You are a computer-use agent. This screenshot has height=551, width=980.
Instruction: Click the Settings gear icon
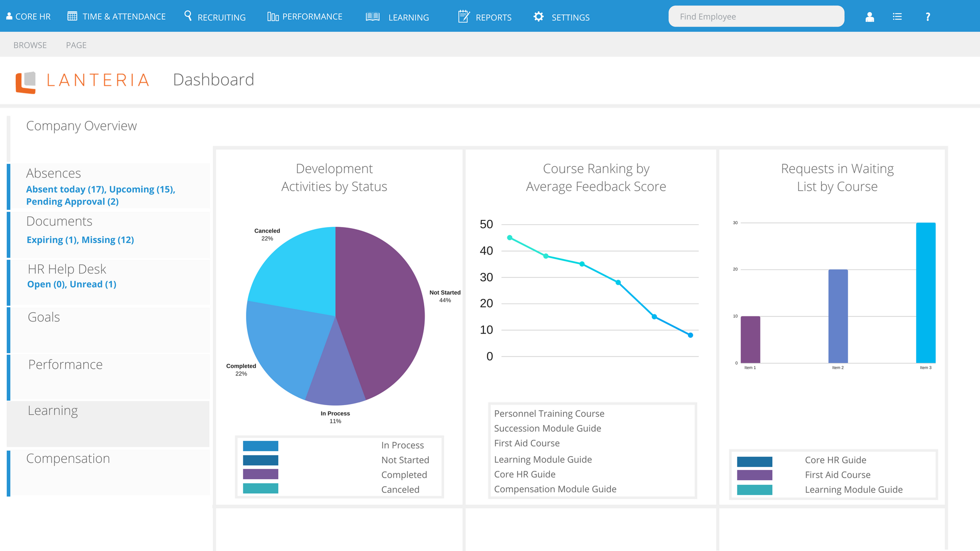[538, 17]
